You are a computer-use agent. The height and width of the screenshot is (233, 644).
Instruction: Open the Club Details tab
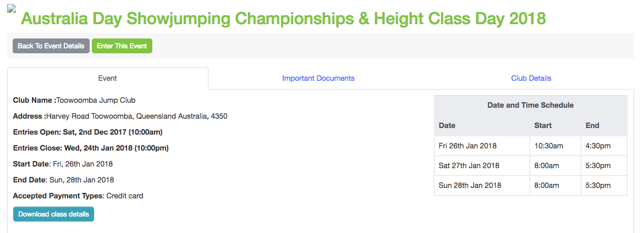(x=531, y=78)
